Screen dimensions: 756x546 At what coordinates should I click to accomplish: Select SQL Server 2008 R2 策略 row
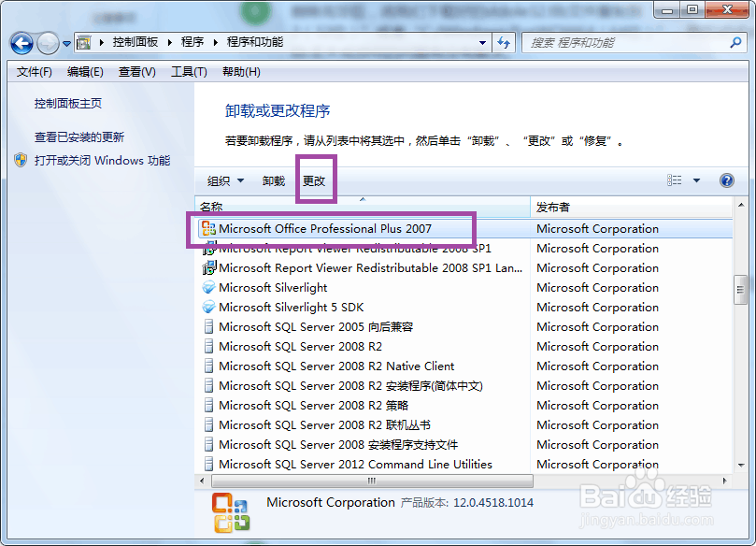pyautogui.click(x=464, y=406)
